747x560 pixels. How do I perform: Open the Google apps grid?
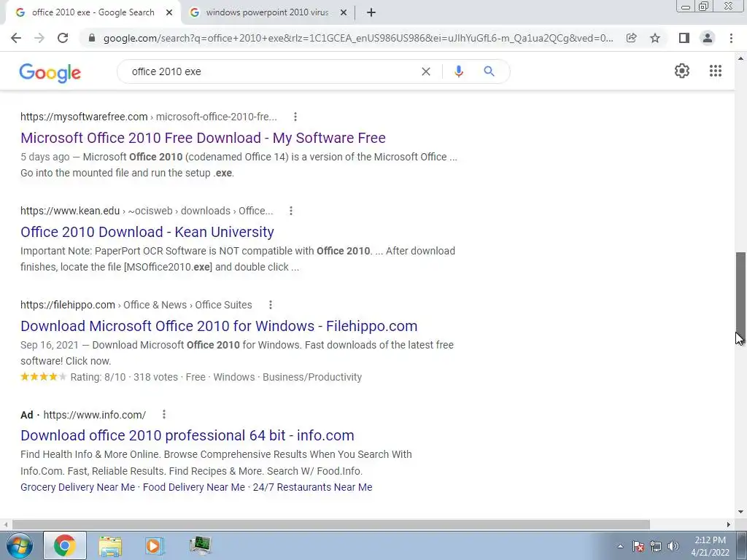pyautogui.click(x=715, y=71)
